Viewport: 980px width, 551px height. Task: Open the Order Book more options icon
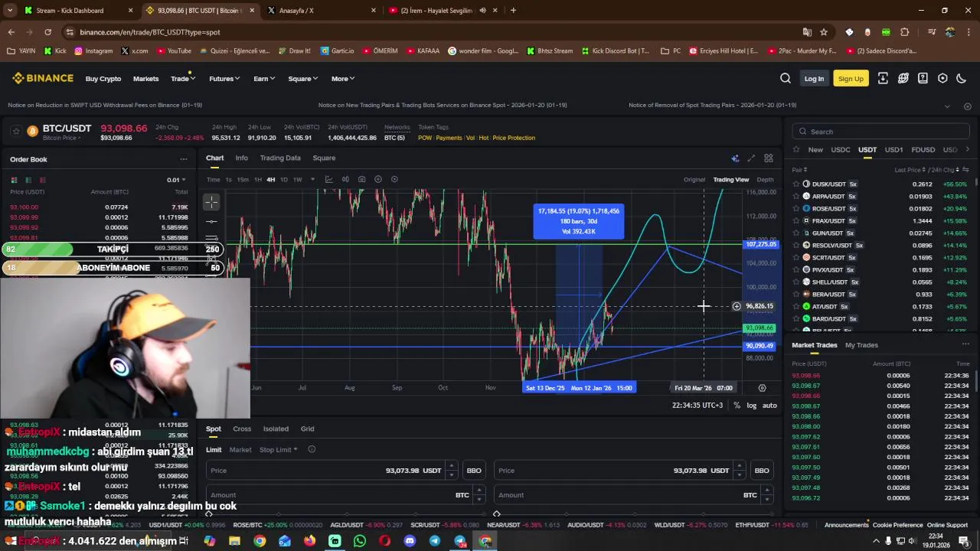pyautogui.click(x=184, y=159)
